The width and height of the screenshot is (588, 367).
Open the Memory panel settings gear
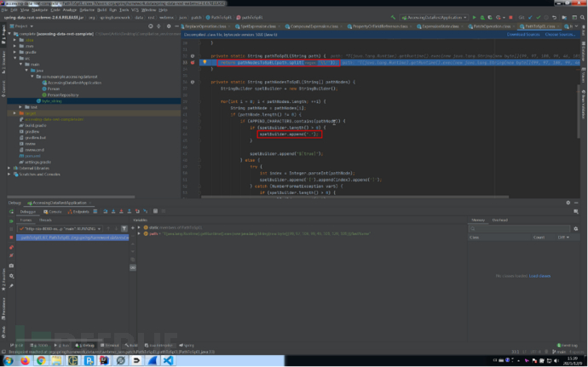click(x=576, y=229)
